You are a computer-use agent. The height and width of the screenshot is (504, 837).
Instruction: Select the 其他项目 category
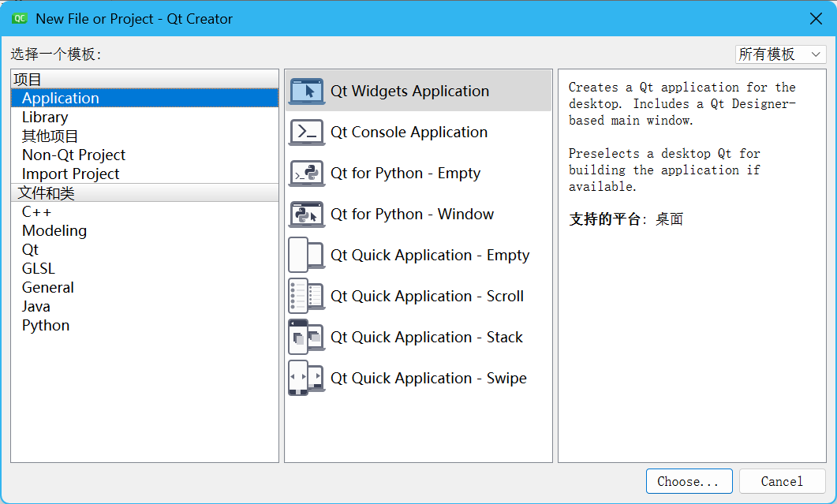tap(144, 136)
